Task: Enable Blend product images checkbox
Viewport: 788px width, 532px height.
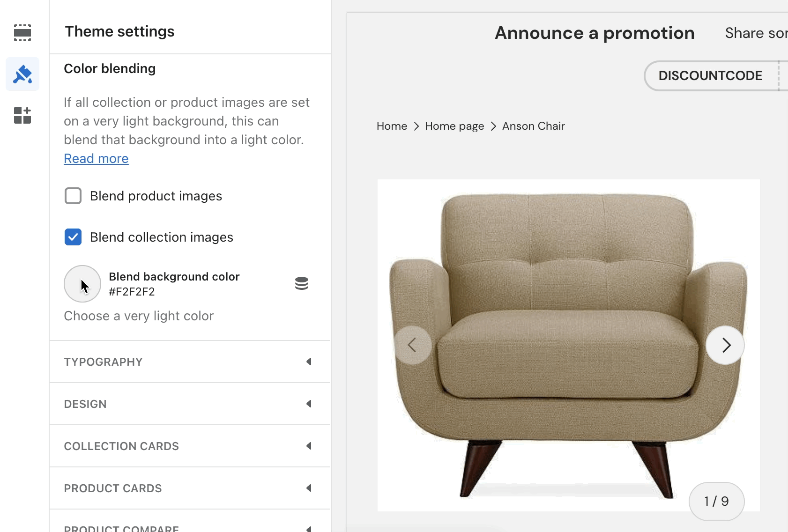Action: pos(73,196)
